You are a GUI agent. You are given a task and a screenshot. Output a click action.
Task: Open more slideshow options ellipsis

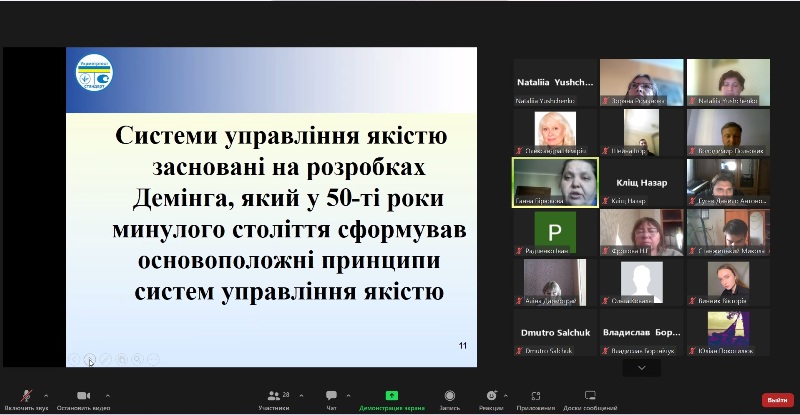point(153,359)
